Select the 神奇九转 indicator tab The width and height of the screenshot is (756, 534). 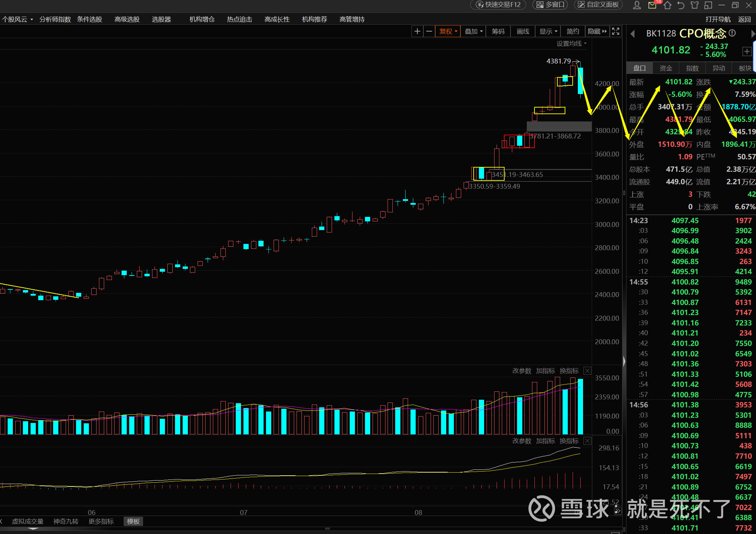[x=66, y=521]
